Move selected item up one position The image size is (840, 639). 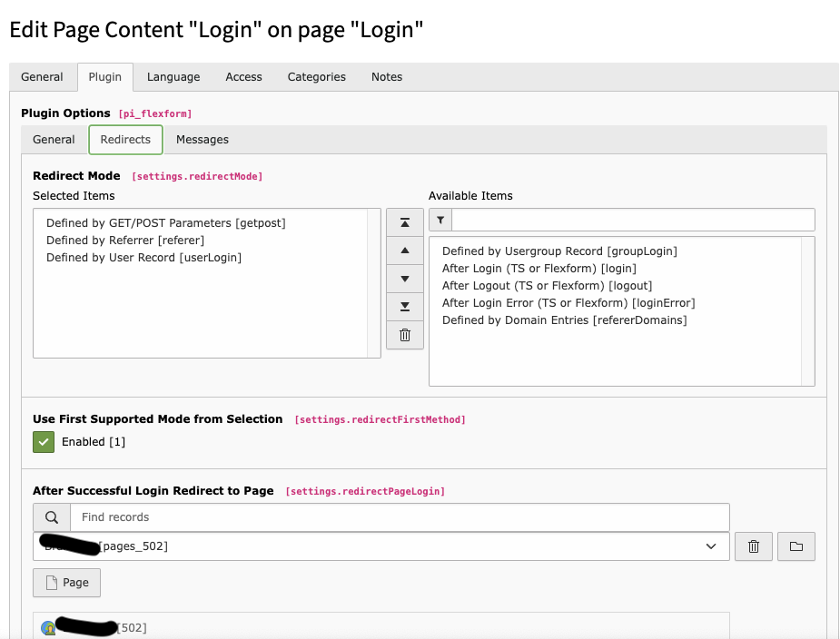[x=405, y=251]
